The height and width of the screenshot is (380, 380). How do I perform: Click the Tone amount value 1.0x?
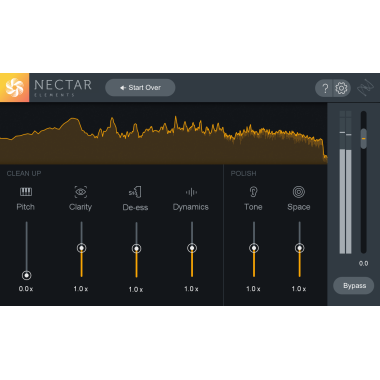pyautogui.click(x=253, y=289)
